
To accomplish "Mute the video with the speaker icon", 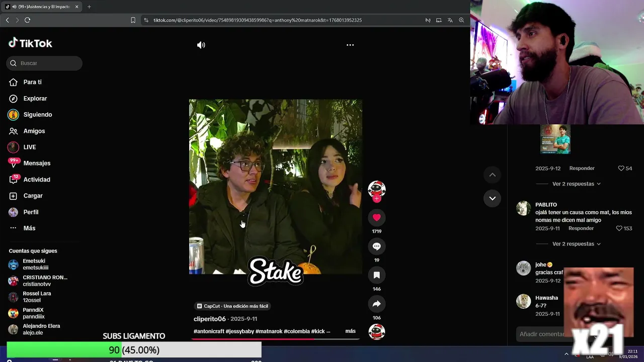I will click(201, 45).
